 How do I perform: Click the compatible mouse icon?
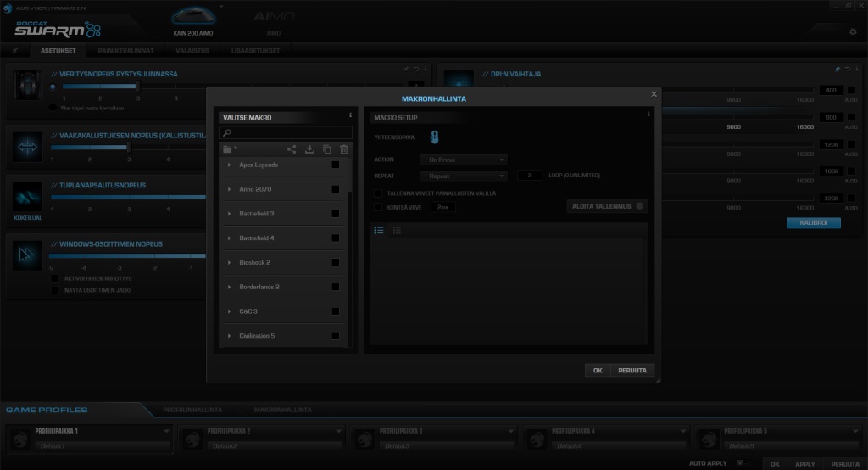[435, 137]
